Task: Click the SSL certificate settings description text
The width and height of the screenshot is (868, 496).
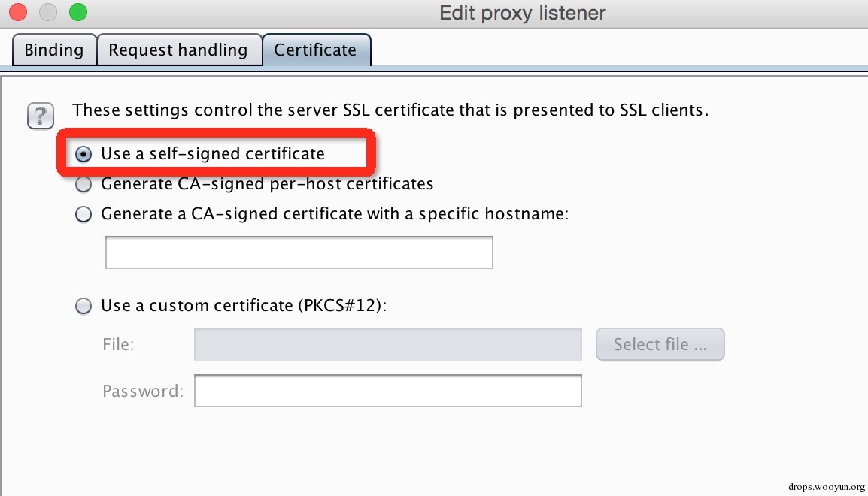Action: (x=390, y=110)
